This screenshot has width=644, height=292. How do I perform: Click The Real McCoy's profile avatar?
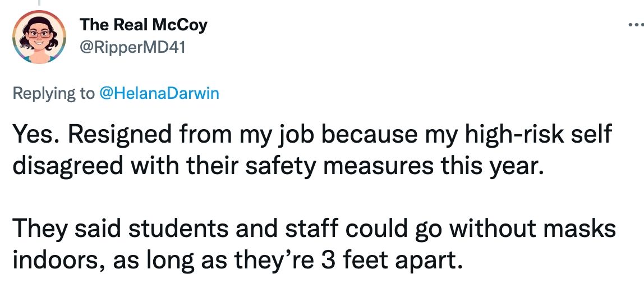pos(39,37)
